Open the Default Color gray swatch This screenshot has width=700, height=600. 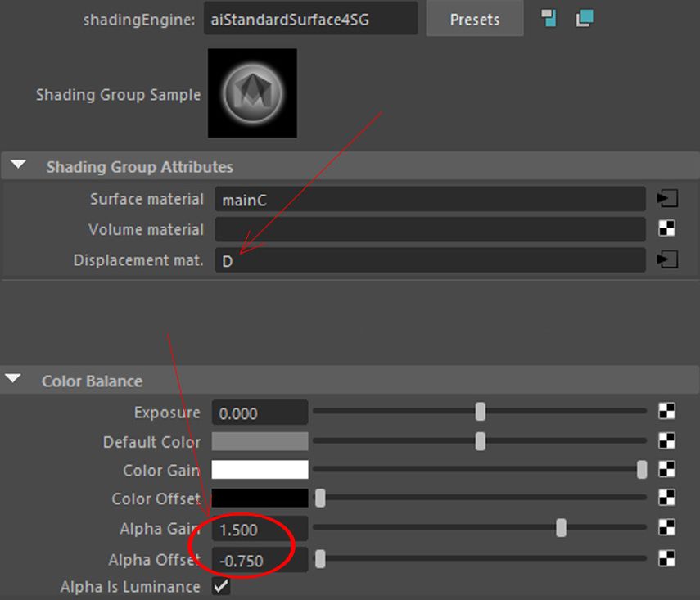point(260,442)
